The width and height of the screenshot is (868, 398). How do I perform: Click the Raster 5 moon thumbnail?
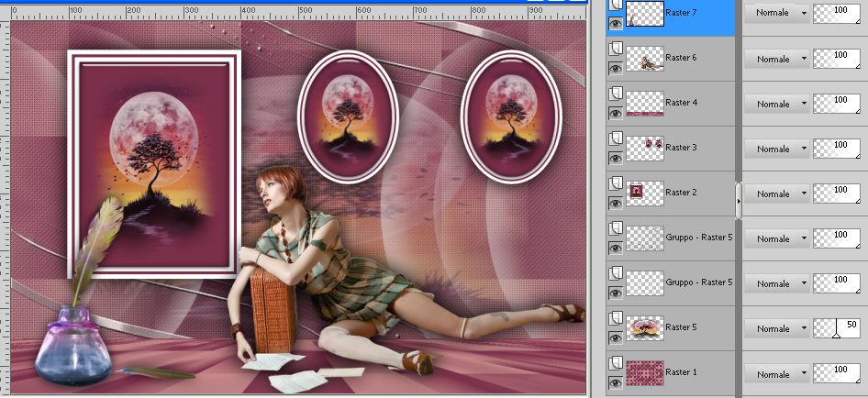(x=644, y=327)
